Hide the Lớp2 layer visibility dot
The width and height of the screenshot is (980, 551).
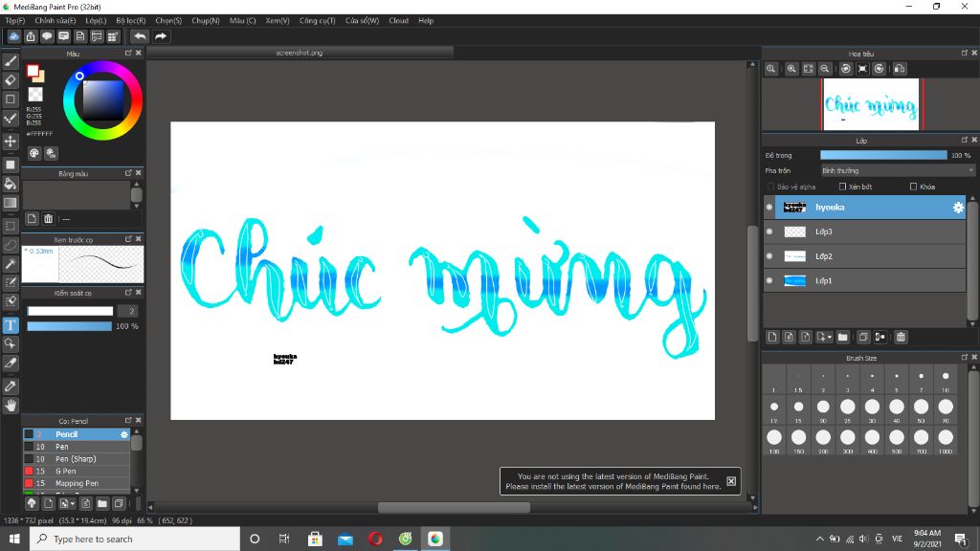[769, 256]
